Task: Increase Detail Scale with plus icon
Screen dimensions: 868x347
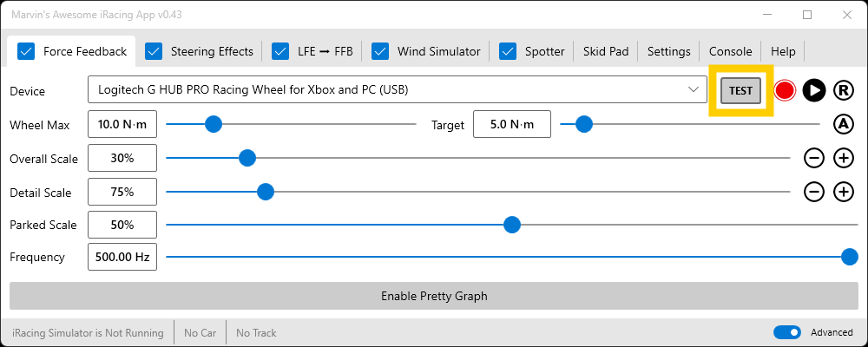Action: click(x=844, y=192)
